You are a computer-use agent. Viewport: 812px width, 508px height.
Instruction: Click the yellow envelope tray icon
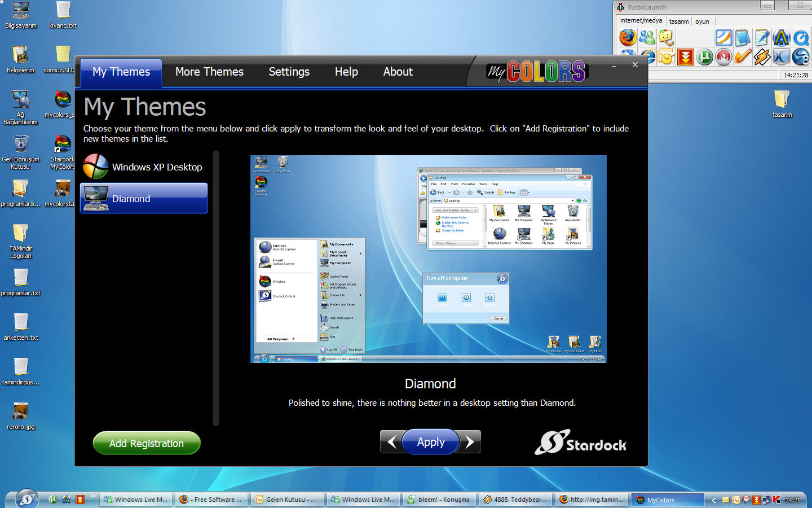(726, 500)
